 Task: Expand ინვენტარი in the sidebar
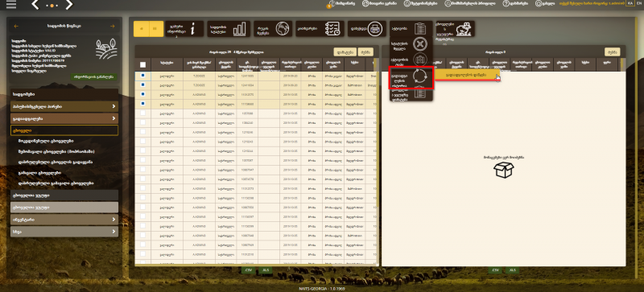tap(64, 220)
